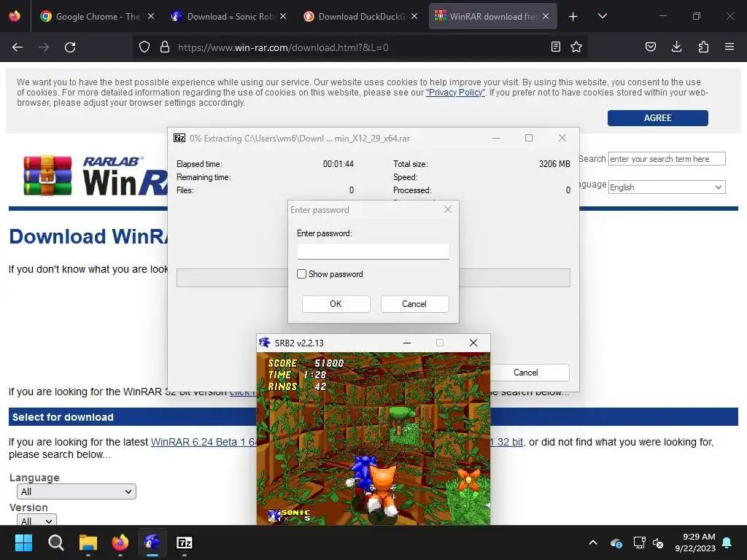
Task: Click the padlock site security icon
Action: click(x=165, y=47)
